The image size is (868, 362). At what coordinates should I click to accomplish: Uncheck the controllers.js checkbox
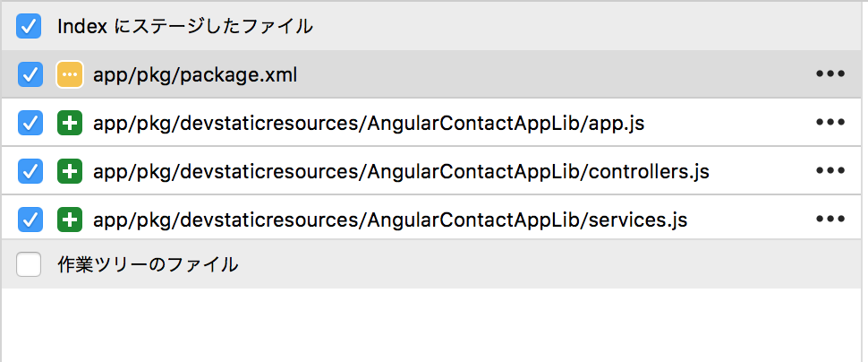[x=30, y=171]
